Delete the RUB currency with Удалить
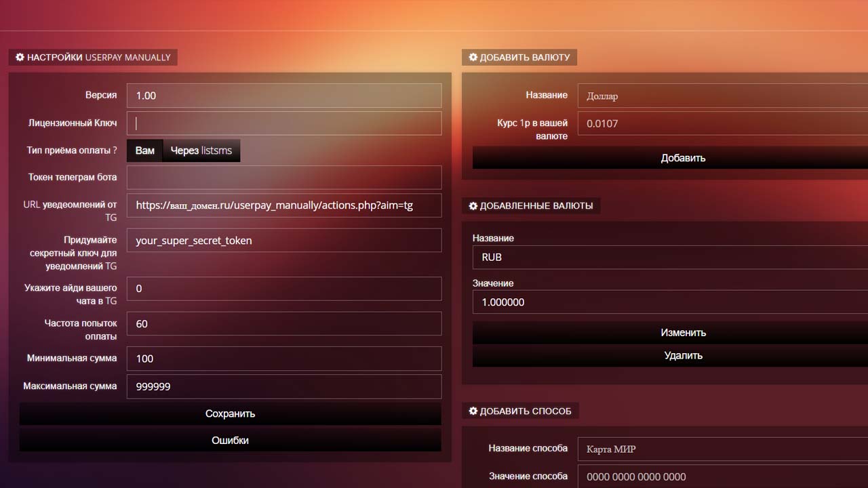868x488 pixels. tap(683, 355)
